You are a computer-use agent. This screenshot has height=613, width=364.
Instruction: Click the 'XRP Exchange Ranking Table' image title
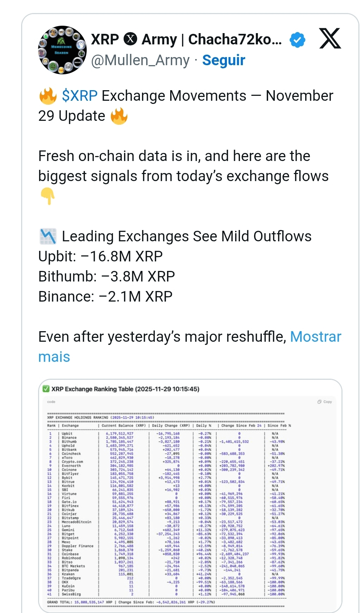pyautogui.click(x=125, y=389)
